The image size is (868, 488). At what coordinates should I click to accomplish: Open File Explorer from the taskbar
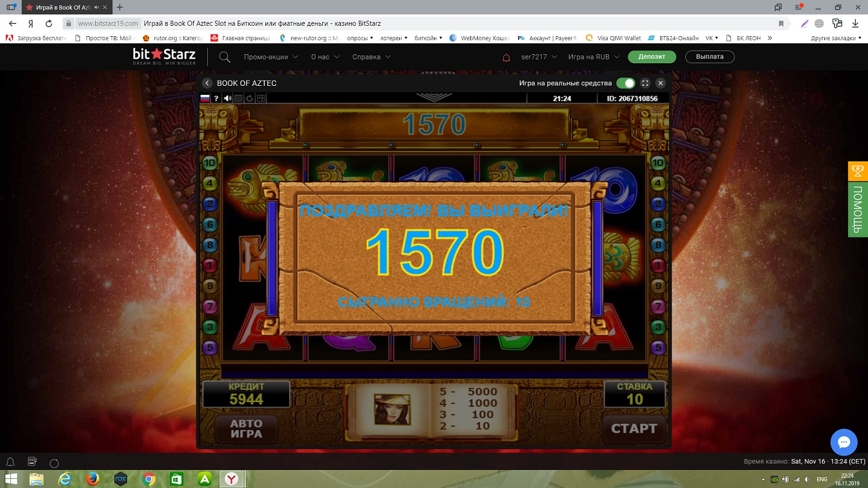37,479
